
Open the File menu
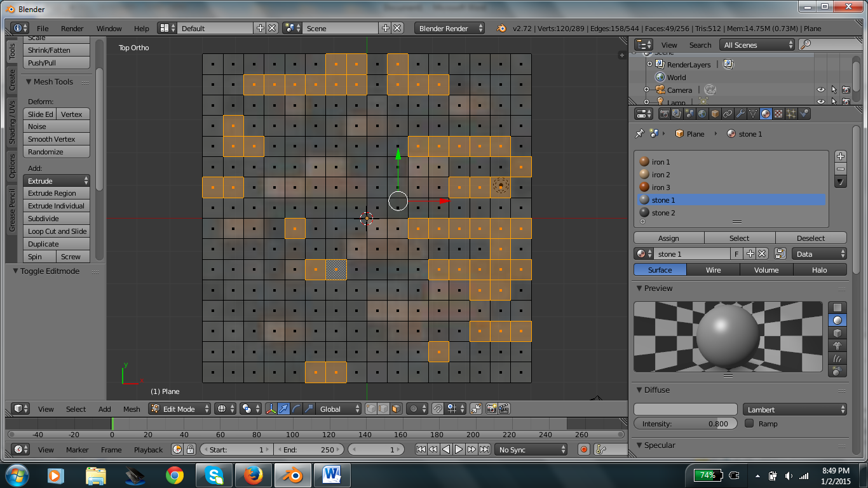(x=43, y=28)
